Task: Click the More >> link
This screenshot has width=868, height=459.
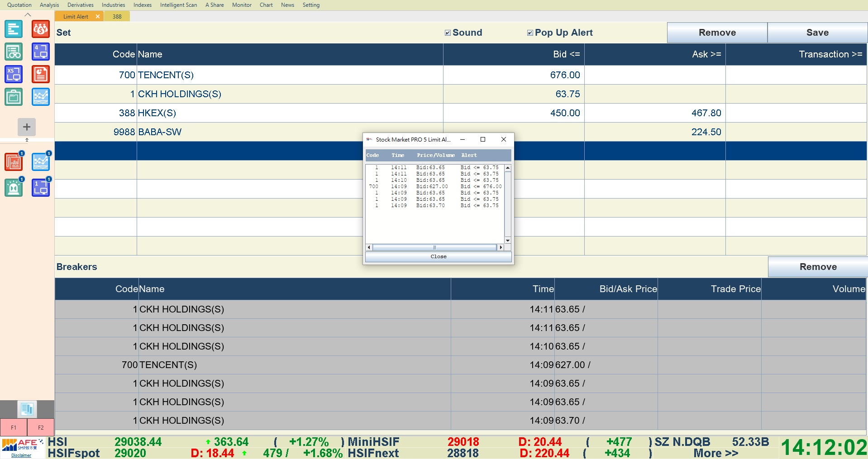Action: point(716,453)
